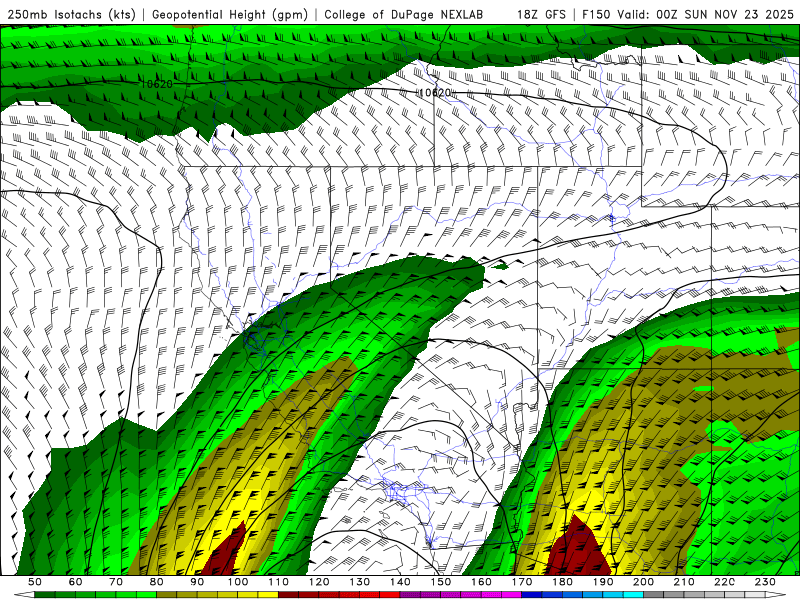Click the color bar label "190"
This screenshot has height=600, width=800.
(603, 582)
